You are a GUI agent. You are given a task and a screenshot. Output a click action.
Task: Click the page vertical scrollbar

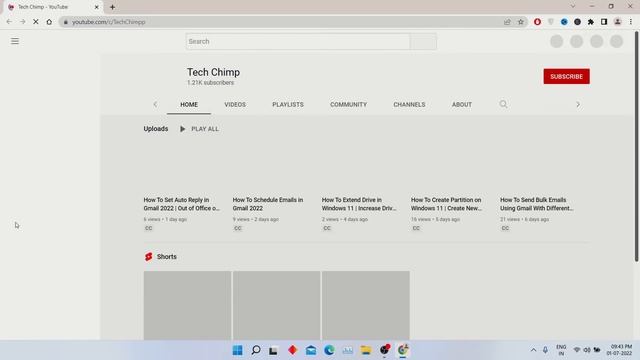tap(636, 147)
